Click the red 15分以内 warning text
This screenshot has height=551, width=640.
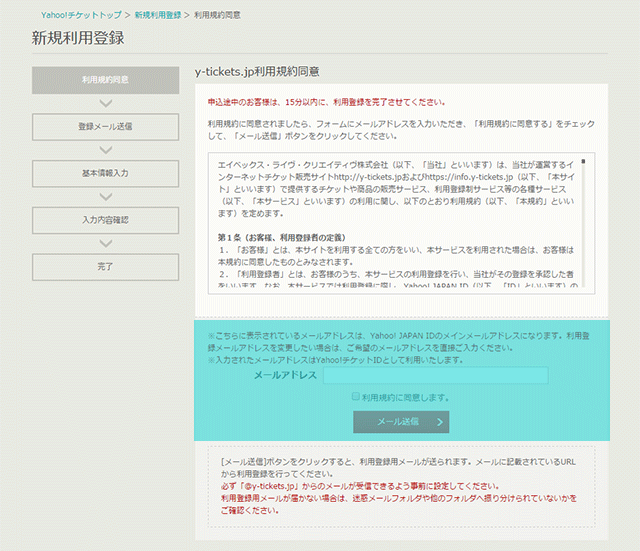326,102
